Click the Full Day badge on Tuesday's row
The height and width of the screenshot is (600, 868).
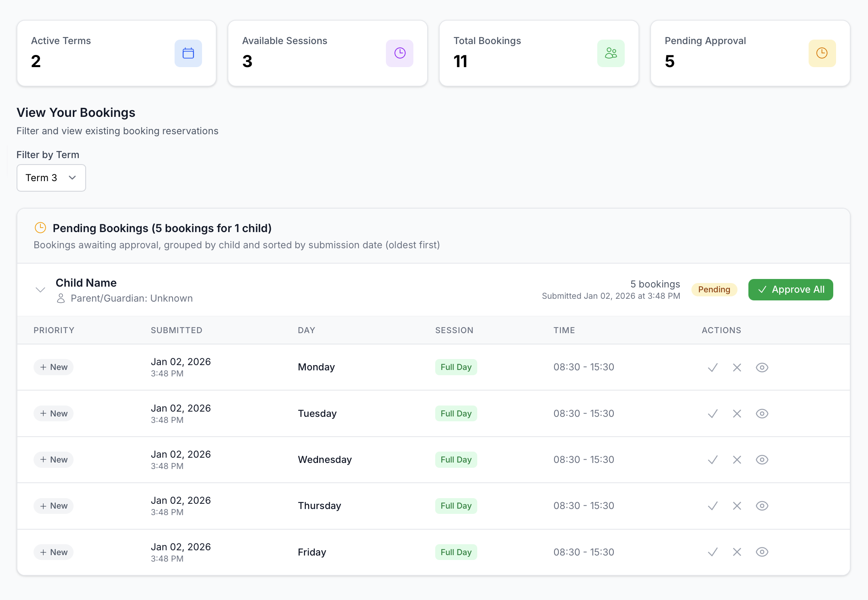[456, 413]
